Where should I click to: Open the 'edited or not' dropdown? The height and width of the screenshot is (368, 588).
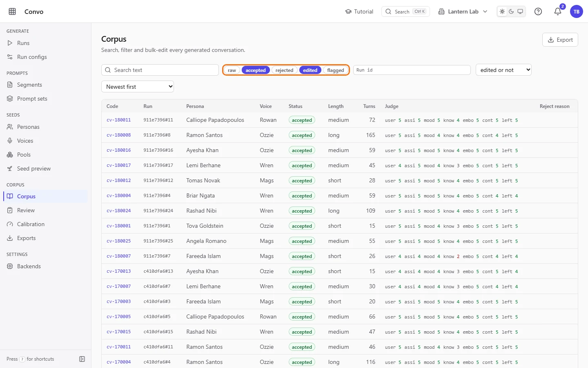point(503,70)
